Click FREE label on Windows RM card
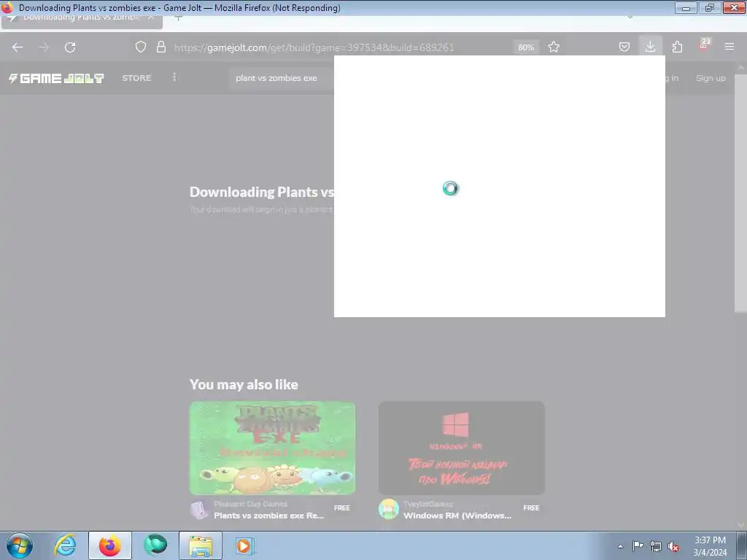The image size is (747, 560). click(x=531, y=508)
